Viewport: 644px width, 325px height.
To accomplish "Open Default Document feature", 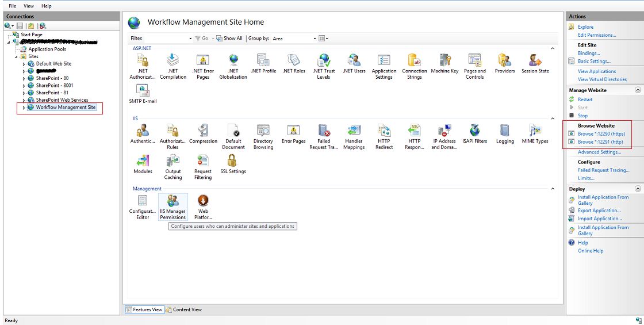I will tap(233, 136).
